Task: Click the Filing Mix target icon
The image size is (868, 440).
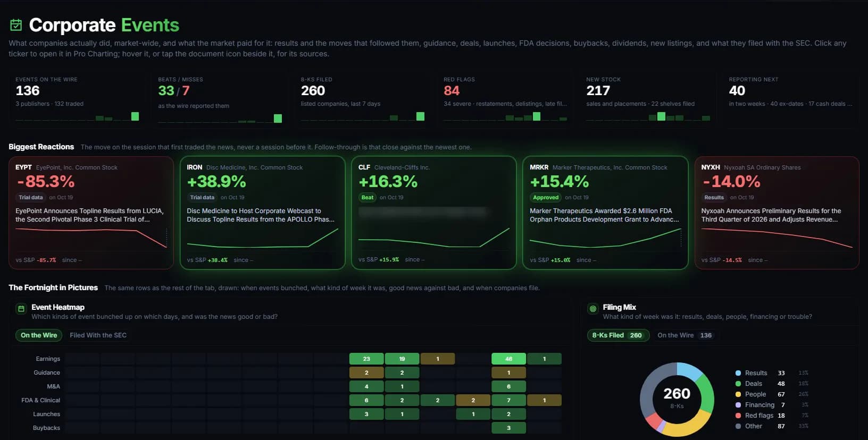Action: tap(592, 308)
